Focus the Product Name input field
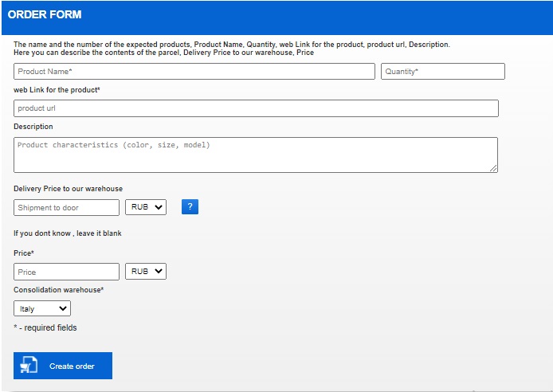The height and width of the screenshot is (392, 553). click(x=194, y=71)
